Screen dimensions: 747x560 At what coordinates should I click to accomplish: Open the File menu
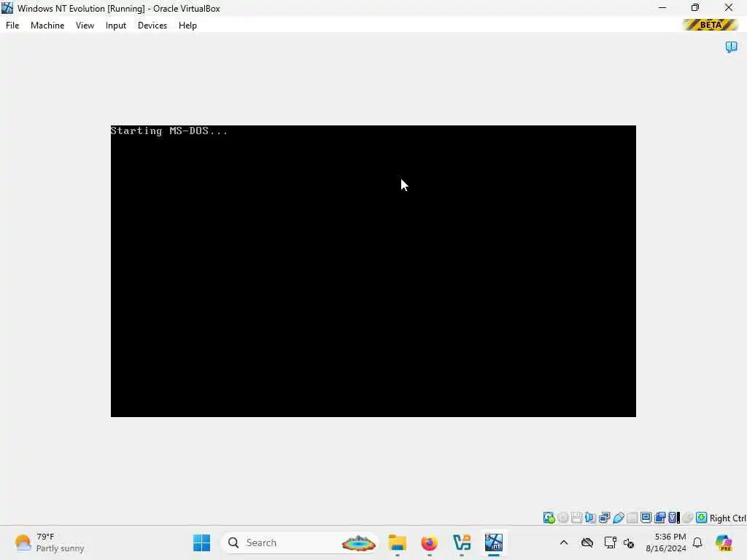[12, 26]
